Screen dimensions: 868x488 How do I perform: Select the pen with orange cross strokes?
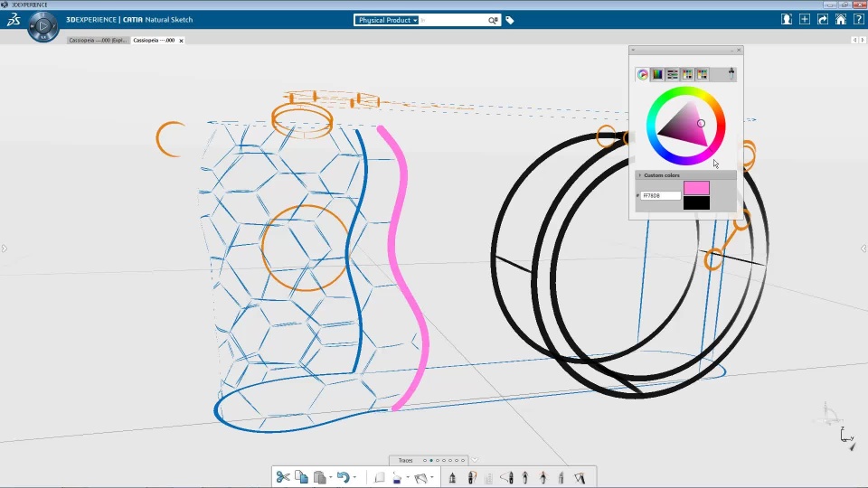(543, 477)
